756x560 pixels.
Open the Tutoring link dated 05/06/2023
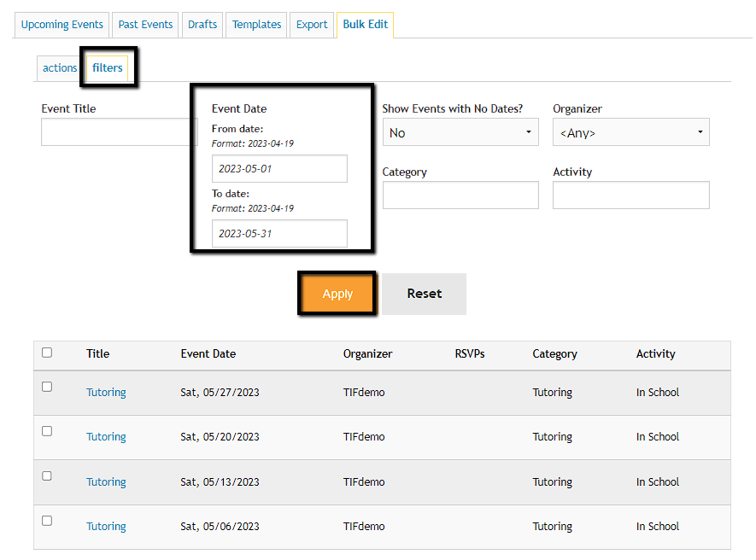[106, 527]
